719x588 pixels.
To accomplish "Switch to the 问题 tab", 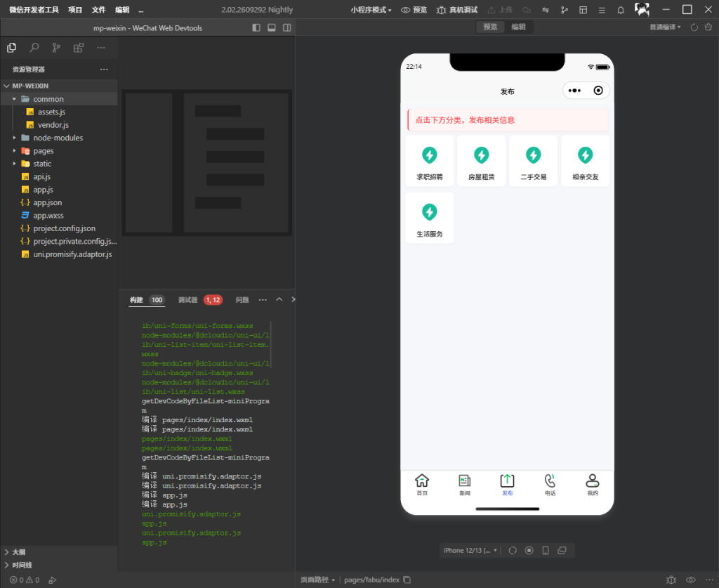I will pos(242,300).
